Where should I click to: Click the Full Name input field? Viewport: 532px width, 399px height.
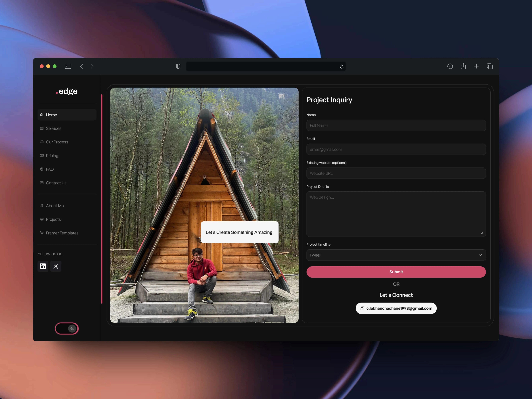(x=396, y=125)
